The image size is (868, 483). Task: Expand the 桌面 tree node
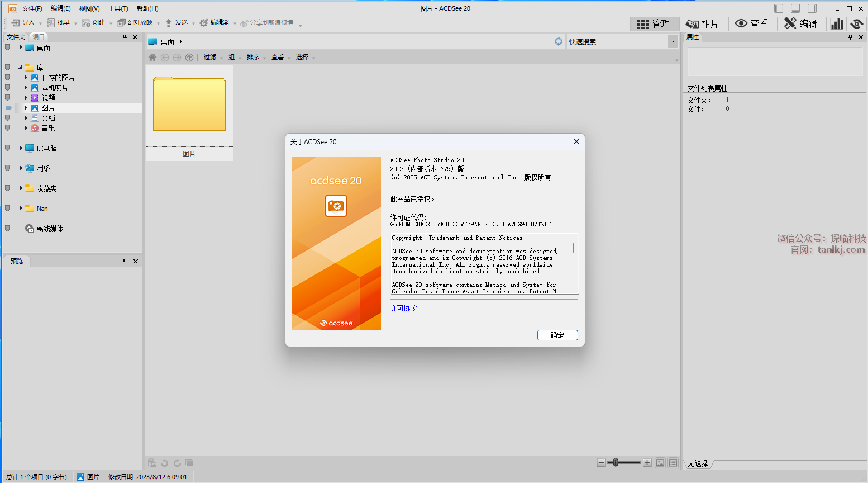coord(21,48)
